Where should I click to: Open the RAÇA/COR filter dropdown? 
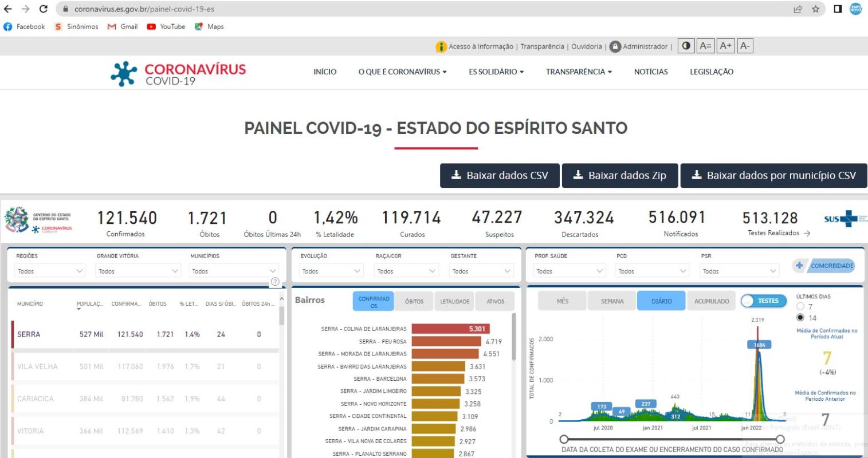[406, 271]
